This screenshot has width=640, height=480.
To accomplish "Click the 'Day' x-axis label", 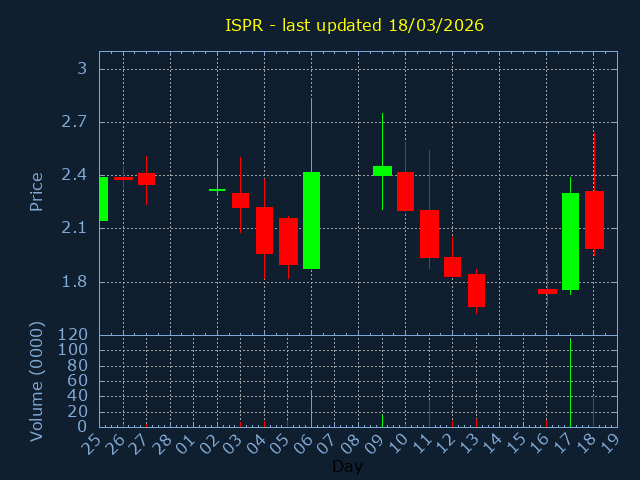I will [x=347, y=466].
